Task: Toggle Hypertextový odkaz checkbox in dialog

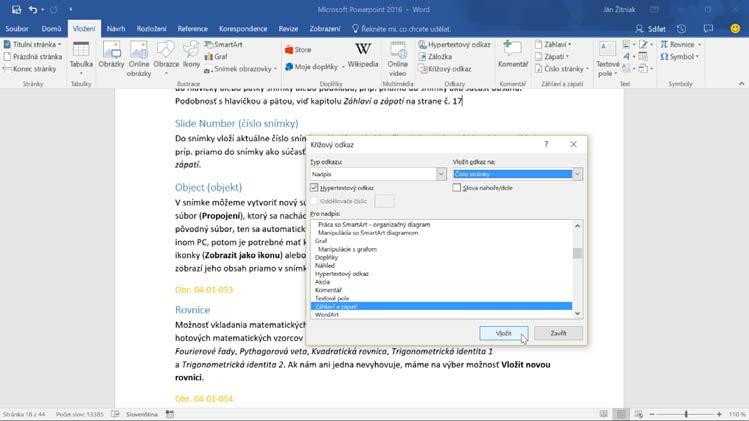Action: [x=314, y=187]
